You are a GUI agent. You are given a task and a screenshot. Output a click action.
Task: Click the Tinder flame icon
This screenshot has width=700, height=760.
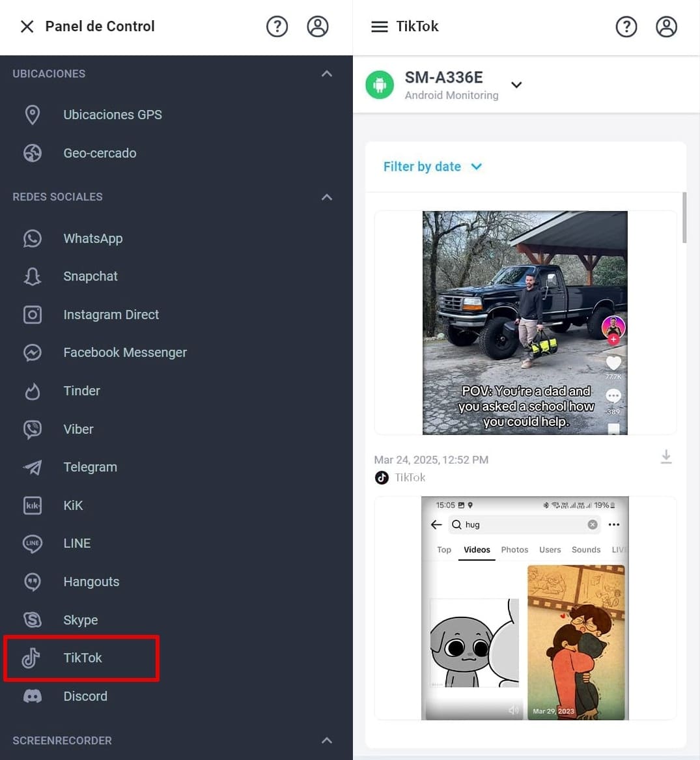(x=33, y=391)
